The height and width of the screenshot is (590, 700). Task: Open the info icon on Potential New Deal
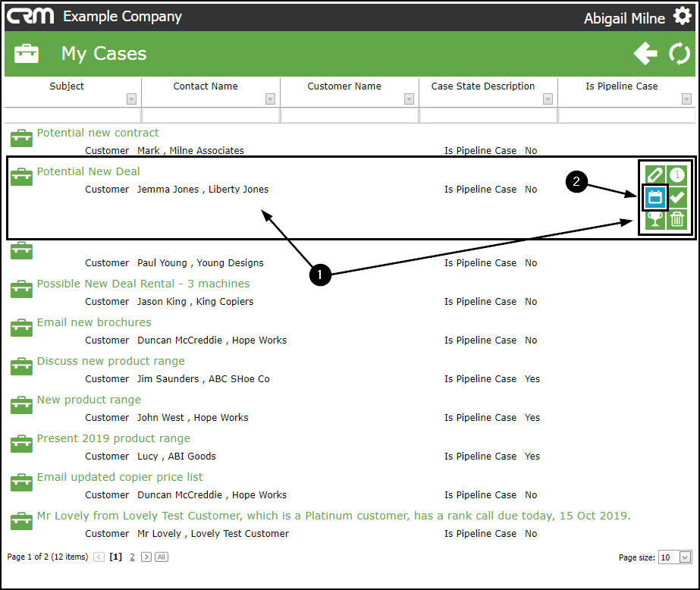(677, 175)
